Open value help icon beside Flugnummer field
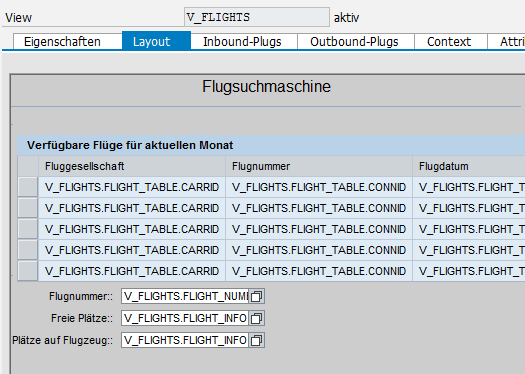 click(x=257, y=296)
